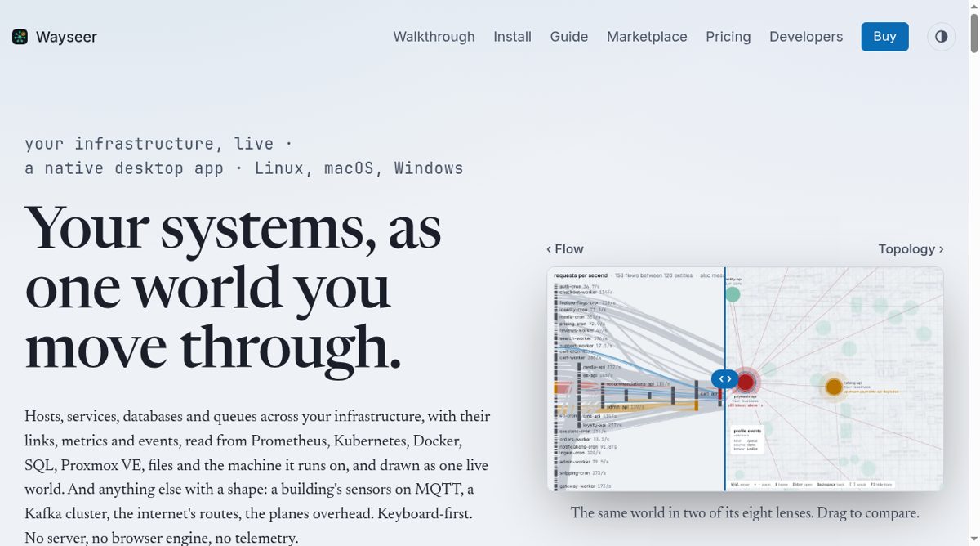Click the Buy button
The width and height of the screenshot is (980, 546).
coord(884,37)
